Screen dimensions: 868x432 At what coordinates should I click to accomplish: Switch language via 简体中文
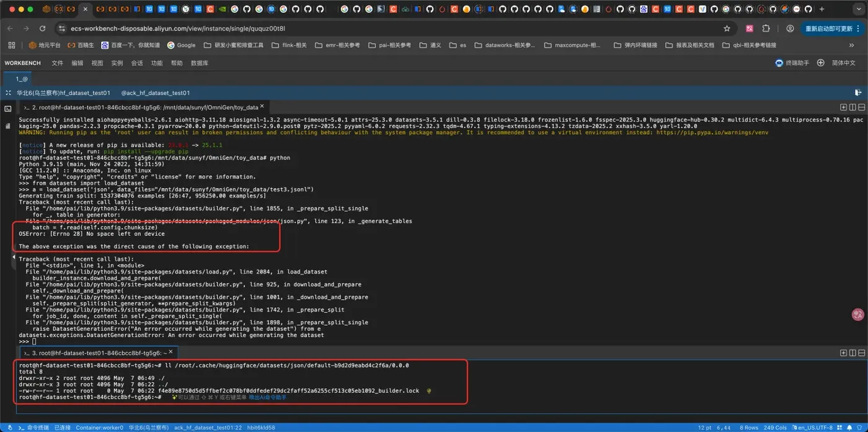[x=844, y=63]
